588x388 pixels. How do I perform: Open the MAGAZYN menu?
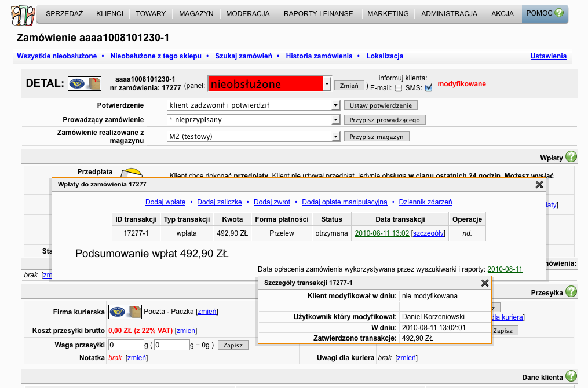pos(196,14)
